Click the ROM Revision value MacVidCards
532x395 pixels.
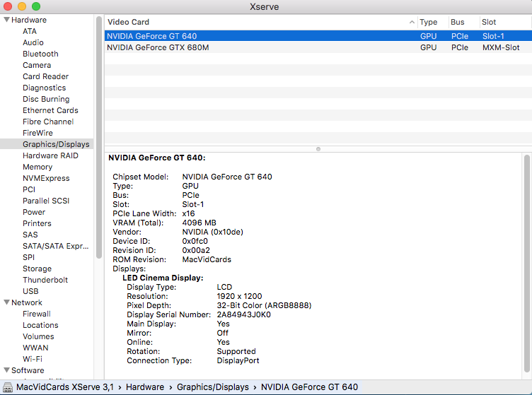point(207,259)
